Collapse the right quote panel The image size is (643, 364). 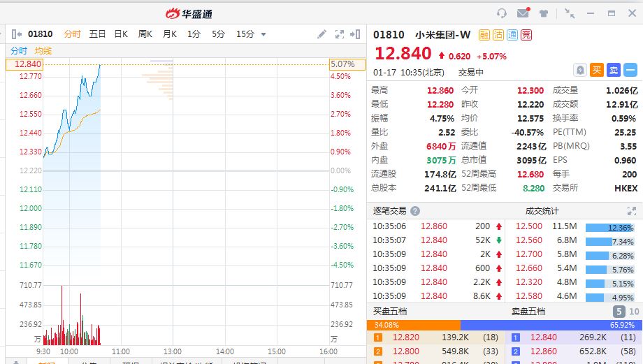click(x=355, y=34)
